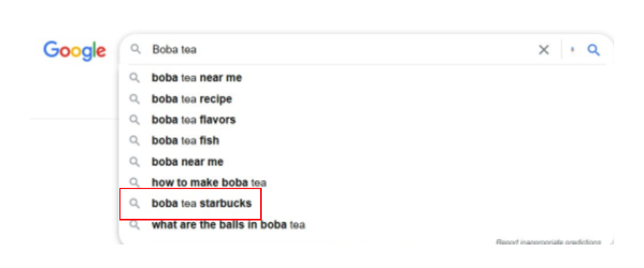Click the Google logo
This screenshot has width=644, height=268.
75,51
